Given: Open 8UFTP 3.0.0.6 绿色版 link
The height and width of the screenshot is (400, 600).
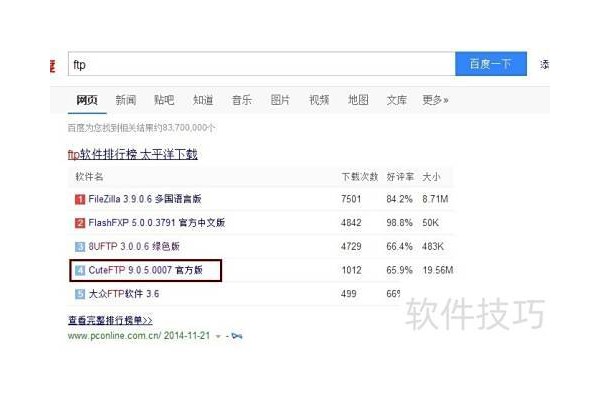Looking at the screenshot, I should [134, 247].
